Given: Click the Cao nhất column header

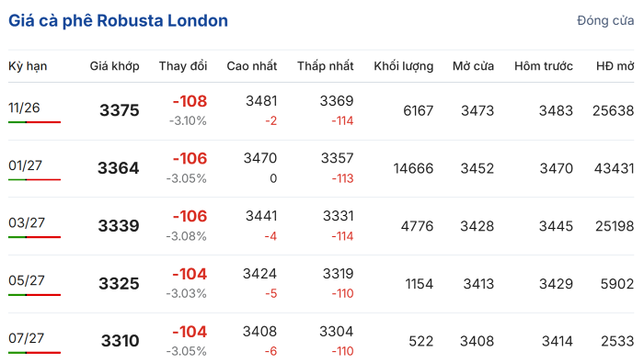Looking at the screenshot, I should 252,66.
